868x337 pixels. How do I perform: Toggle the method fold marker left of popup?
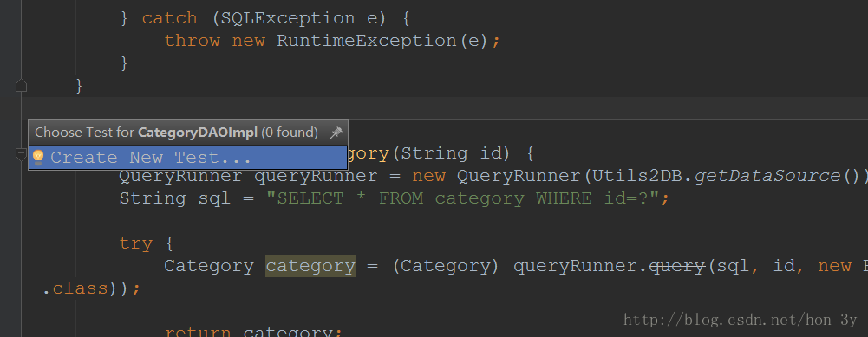pos(21,155)
